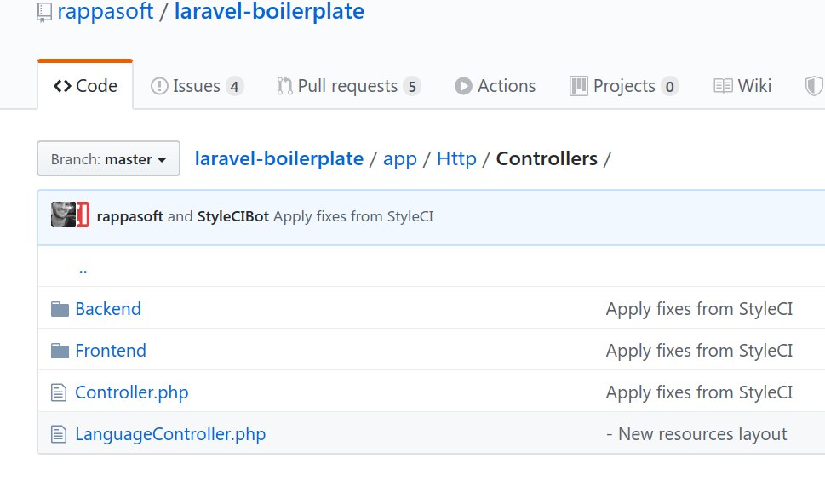Image resolution: width=825 pixels, height=504 pixels.
Task: Click the Frontend folder icon
Action: click(60, 351)
